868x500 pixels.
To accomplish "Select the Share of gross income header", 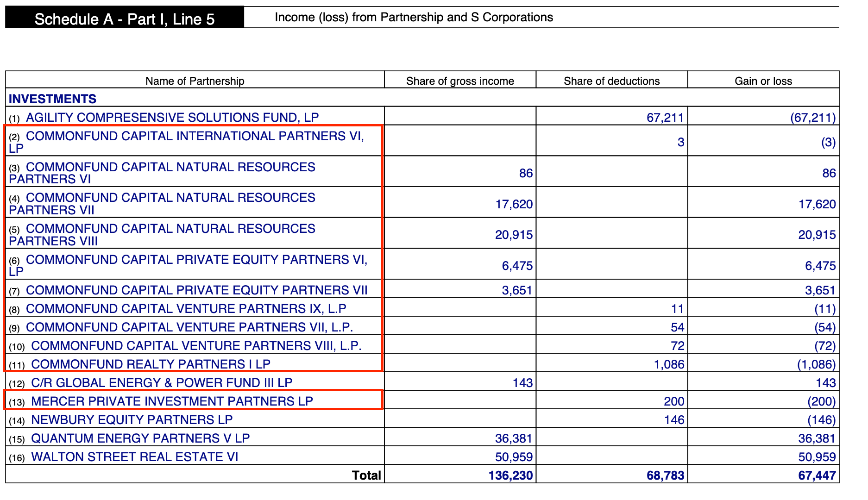I will [x=460, y=81].
